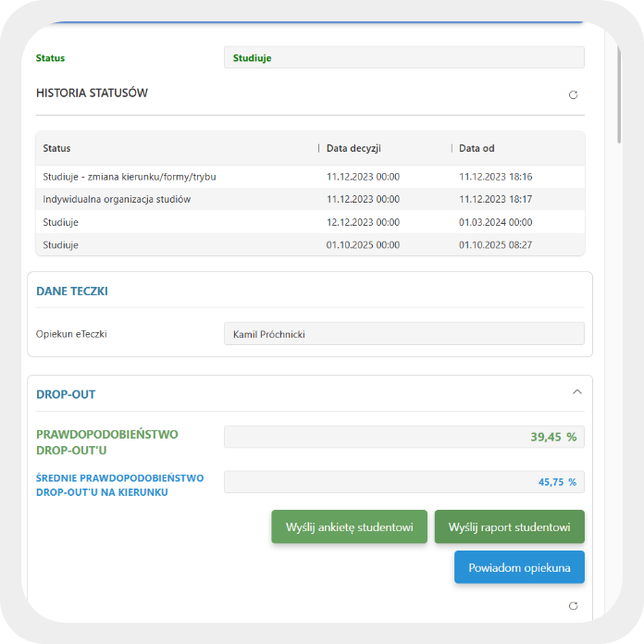Click the DROP-OUT section title

pos(66,394)
